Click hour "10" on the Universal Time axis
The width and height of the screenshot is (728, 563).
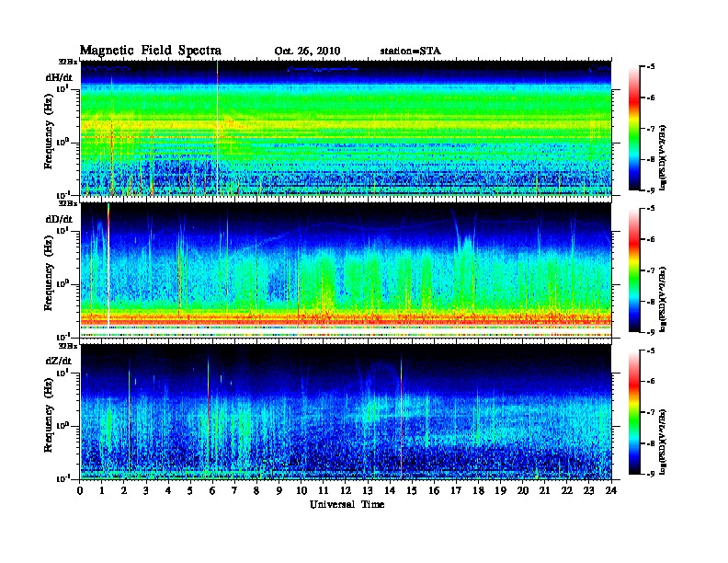tap(301, 490)
